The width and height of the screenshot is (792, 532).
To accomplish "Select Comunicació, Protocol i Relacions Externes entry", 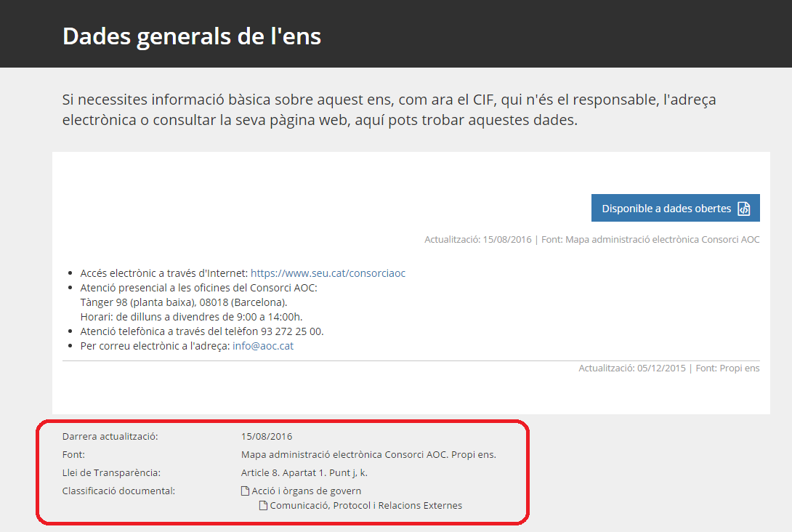I will coord(365,506).
